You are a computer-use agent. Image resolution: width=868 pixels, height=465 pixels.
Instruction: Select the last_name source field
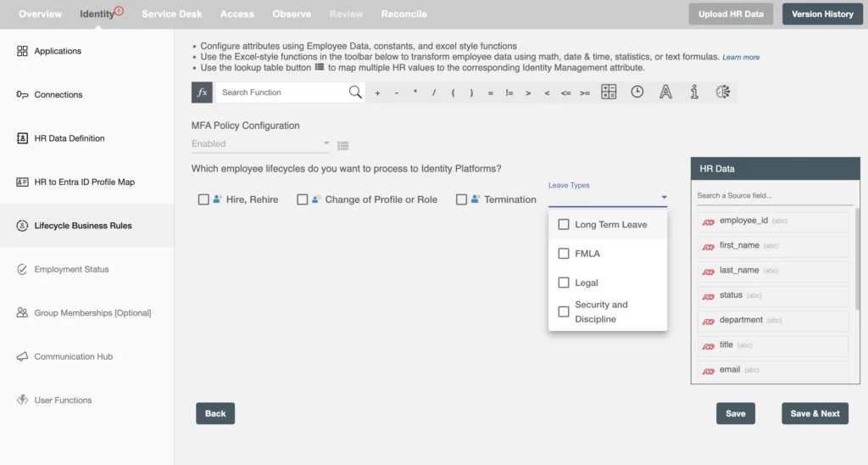pos(772,271)
